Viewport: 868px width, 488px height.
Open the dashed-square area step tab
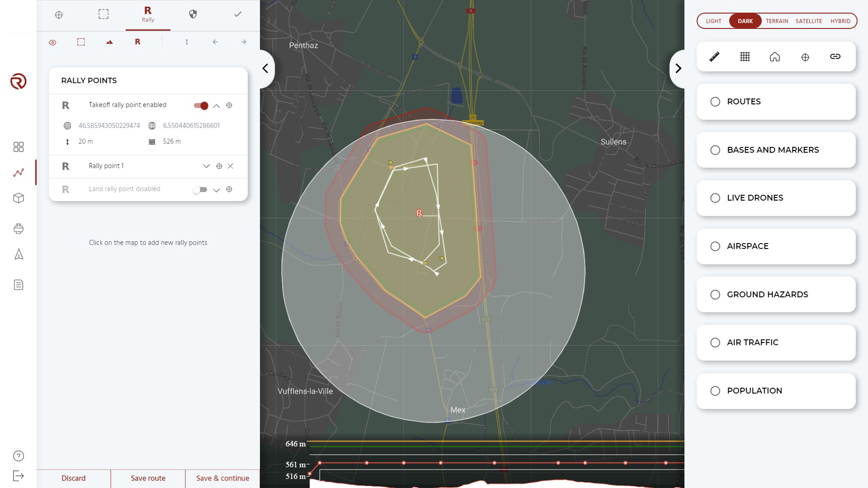104,14
